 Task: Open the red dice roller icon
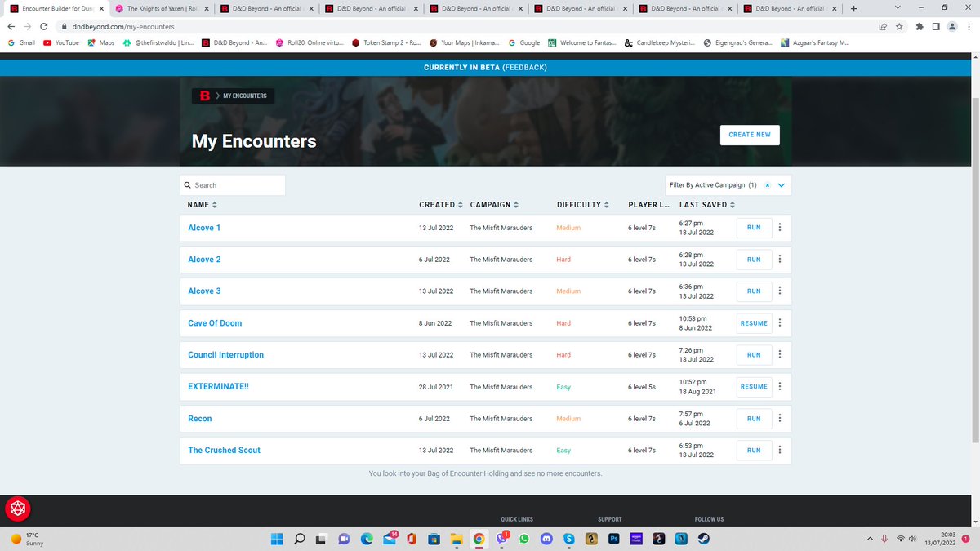(18, 509)
